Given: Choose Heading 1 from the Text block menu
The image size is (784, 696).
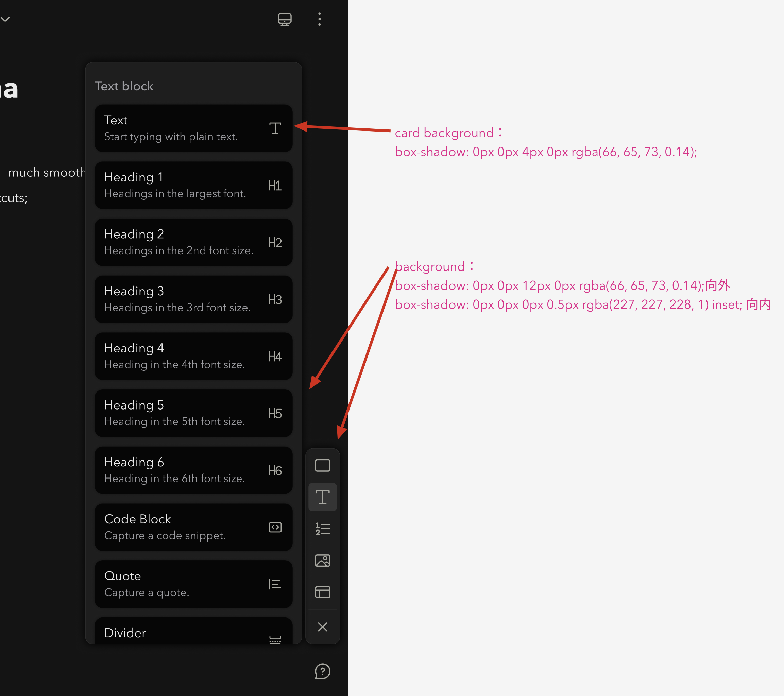Looking at the screenshot, I should point(193,185).
